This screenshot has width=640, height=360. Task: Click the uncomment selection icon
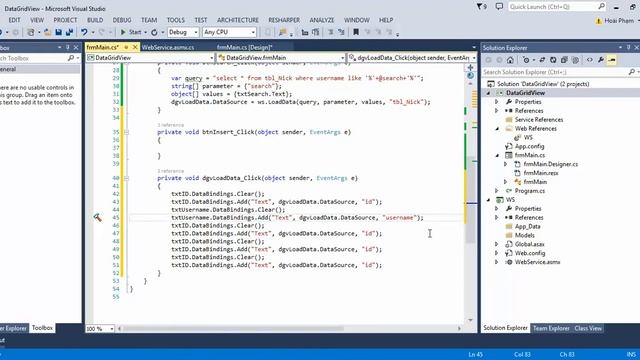pyautogui.click(x=341, y=32)
